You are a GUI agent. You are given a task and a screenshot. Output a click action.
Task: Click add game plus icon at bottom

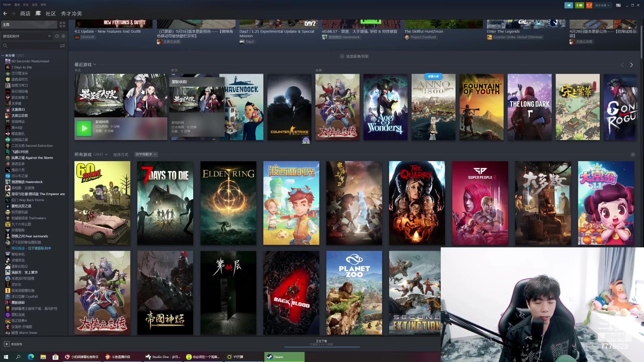coord(6,344)
